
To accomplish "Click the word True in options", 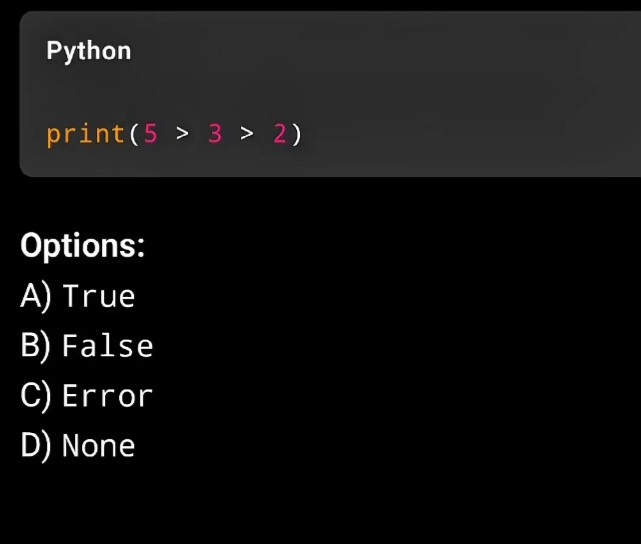I will coord(99,296).
